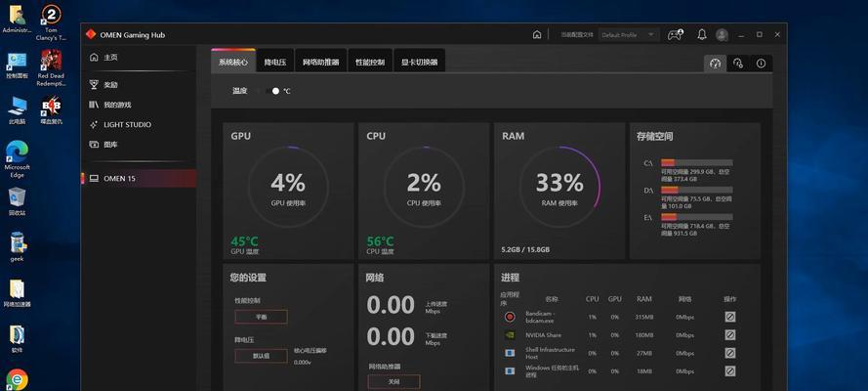Click the RAM usage 33% gauge
The height and width of the screenshot is (391, 868).
(559, 187)
